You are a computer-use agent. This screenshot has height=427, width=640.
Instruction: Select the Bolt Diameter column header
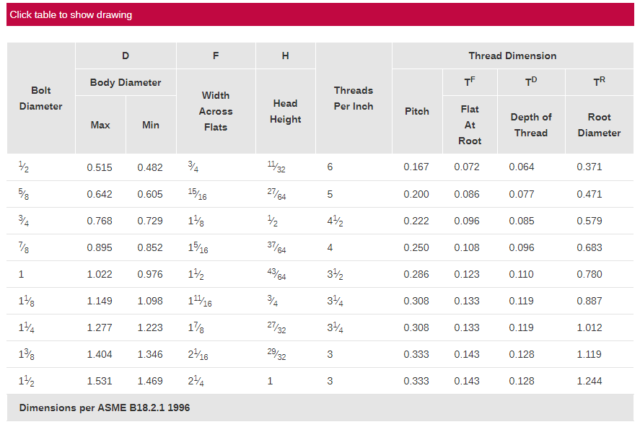pos(41,98)
